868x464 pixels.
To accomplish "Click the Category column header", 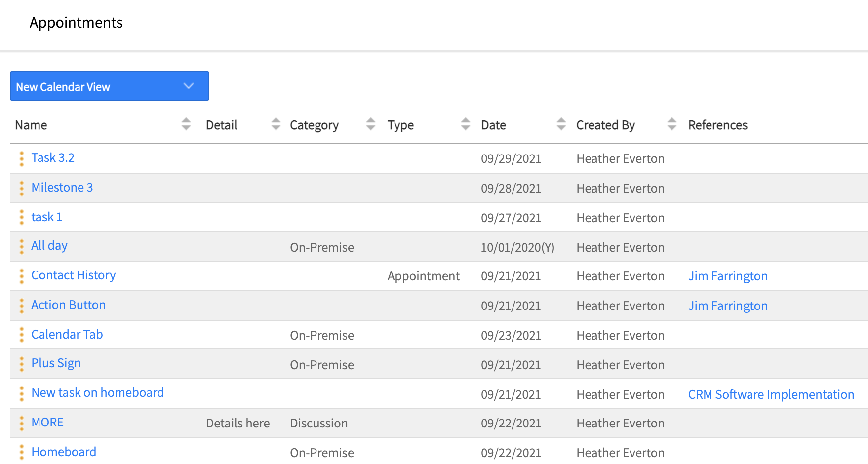I will pyautogui.click(x=315, y=125).
